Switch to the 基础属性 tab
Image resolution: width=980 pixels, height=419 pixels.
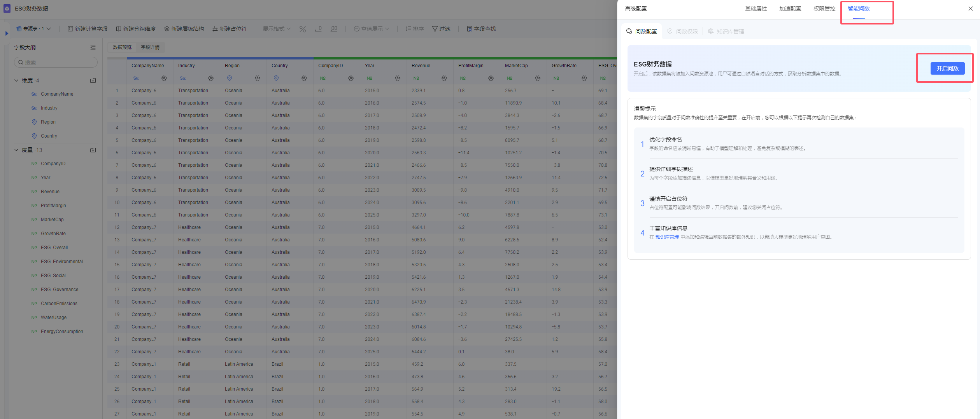756,9
